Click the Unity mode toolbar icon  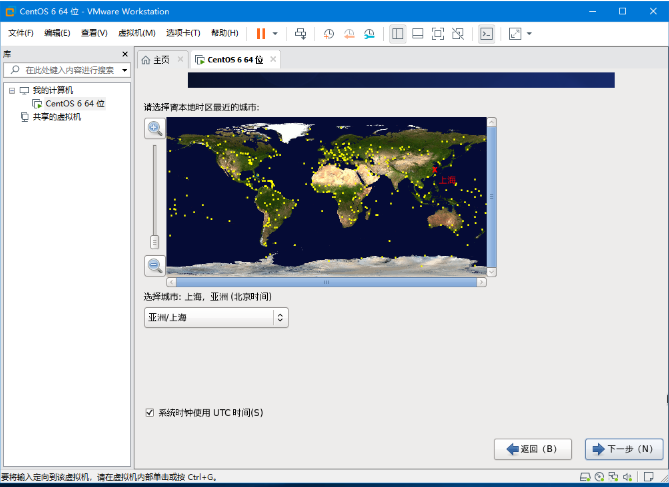[458, 33]
